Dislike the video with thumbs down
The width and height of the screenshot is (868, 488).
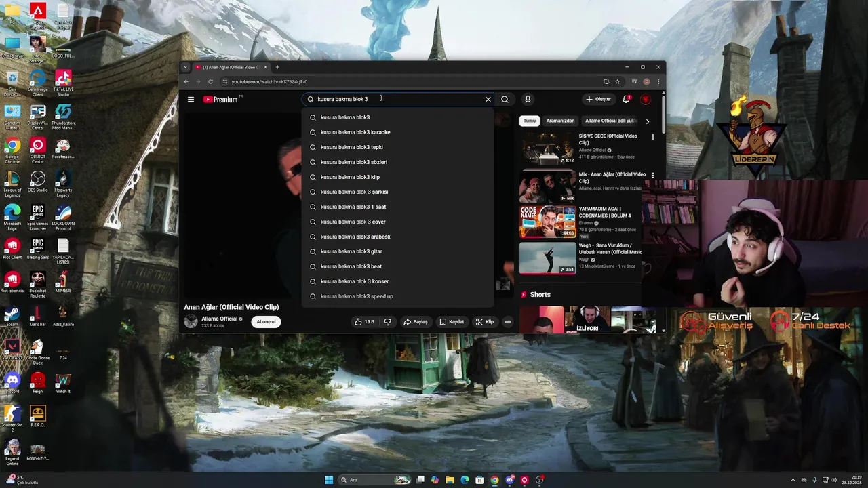tap(388, 322)
